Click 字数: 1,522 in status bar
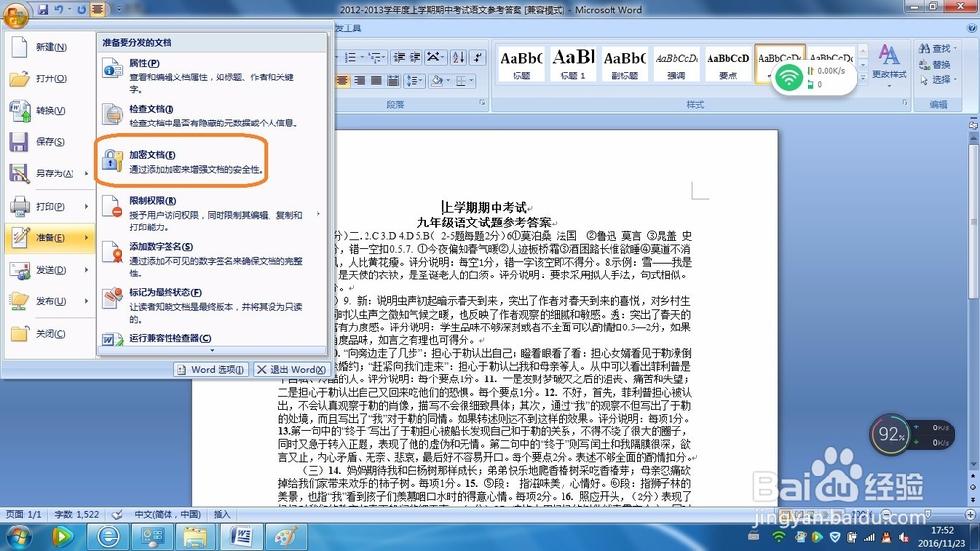 pos(76,514)
